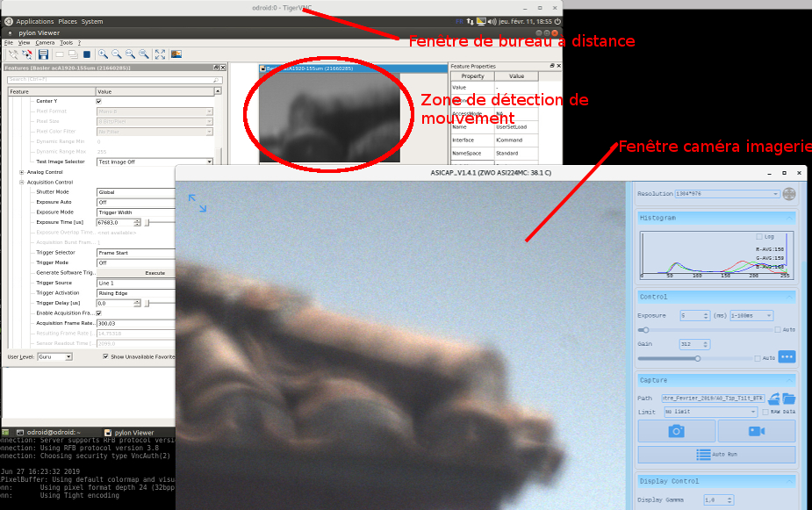
Task: Open the capture folder icon next to Path
Action: 788,399
